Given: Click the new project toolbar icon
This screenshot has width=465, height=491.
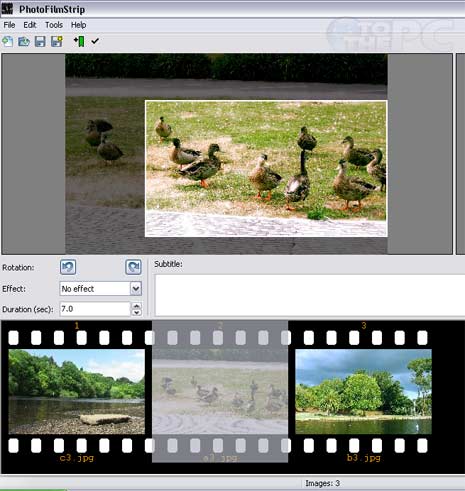Looking at the screenshot, I should (8, 41).
